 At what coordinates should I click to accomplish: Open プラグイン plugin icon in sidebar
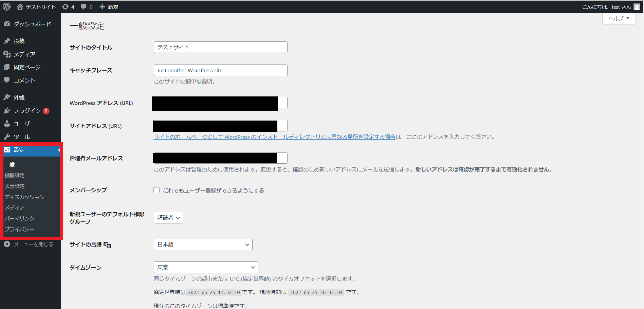[7, 111]
